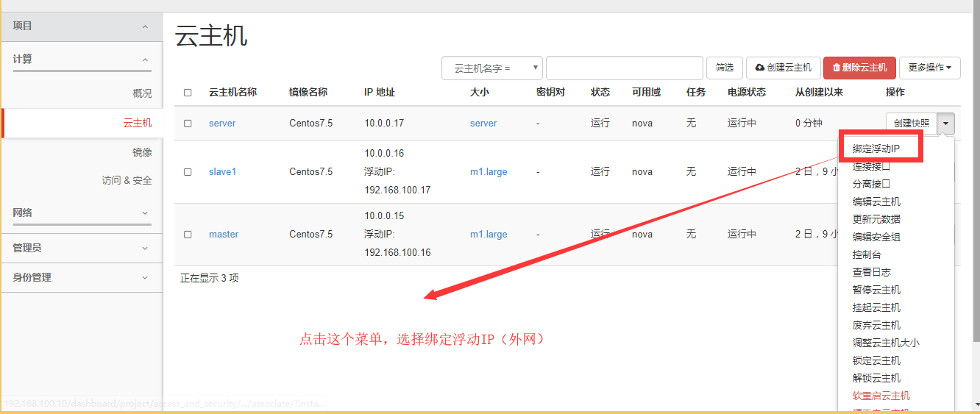Click the red 删除云主机 trash button
Viewport: 980px width, 414px height.
click(859, 68)
